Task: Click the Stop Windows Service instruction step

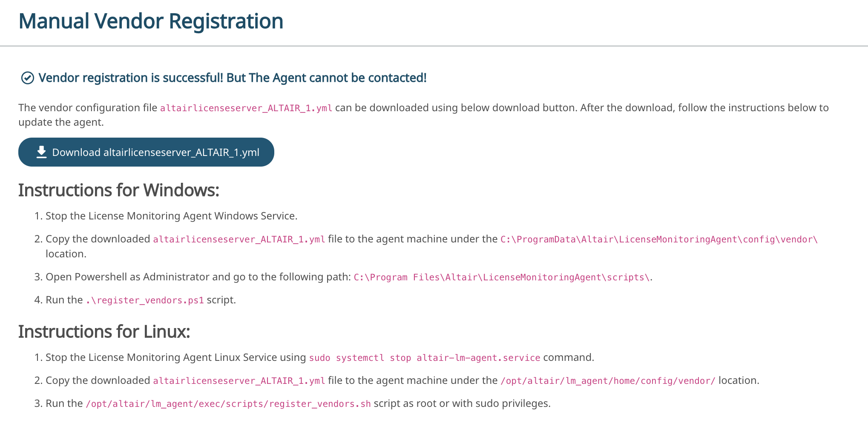Action: 171,216
